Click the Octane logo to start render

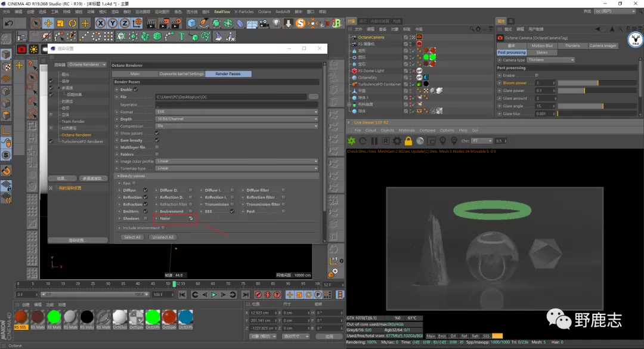tap(352, 141)
